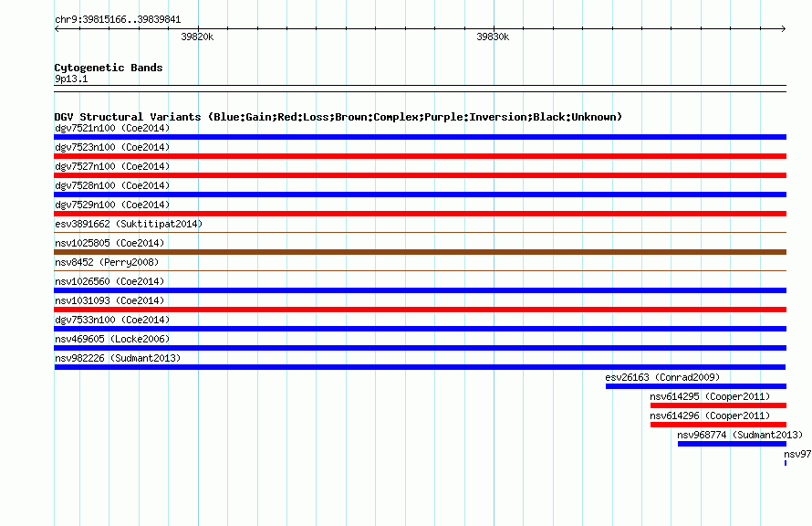Open the nsv469605 (Locke2006) variant label
The height and width of the screenshot is (526, 812).
tap(112, 339)
